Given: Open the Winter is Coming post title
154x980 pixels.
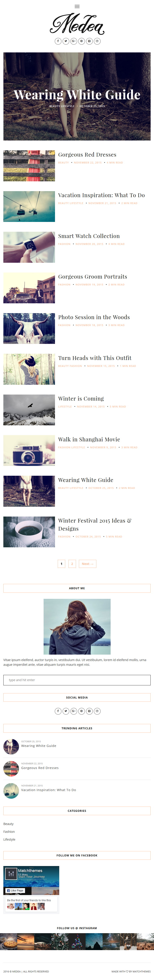Looking at the screenshot, I should 81,398.
